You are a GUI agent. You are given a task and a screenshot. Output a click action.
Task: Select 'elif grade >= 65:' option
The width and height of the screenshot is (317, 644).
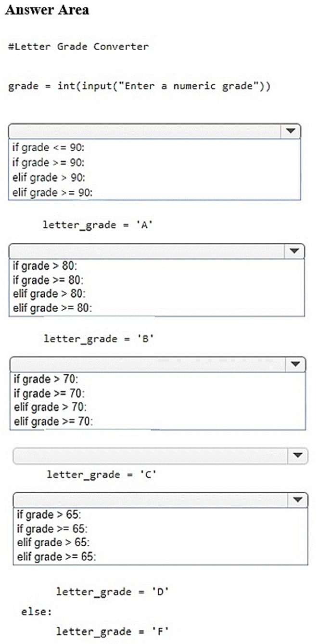click(56, 557)
